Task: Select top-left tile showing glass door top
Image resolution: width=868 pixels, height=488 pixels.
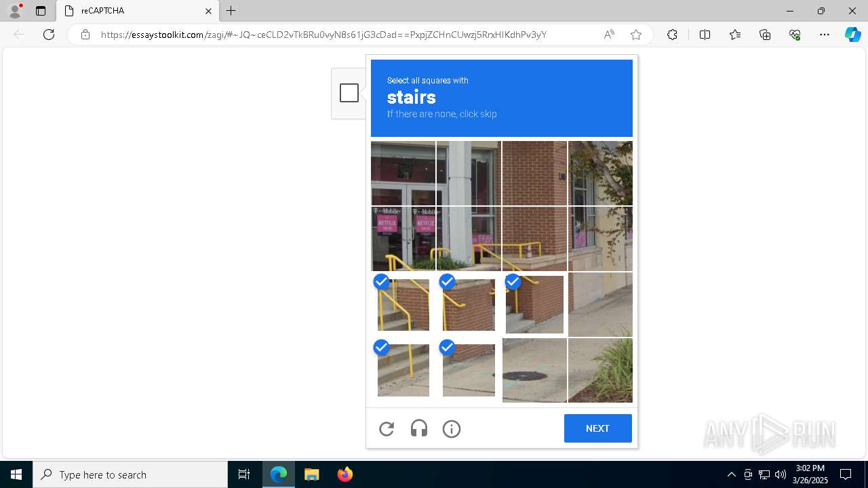Action: pos(403,173)
